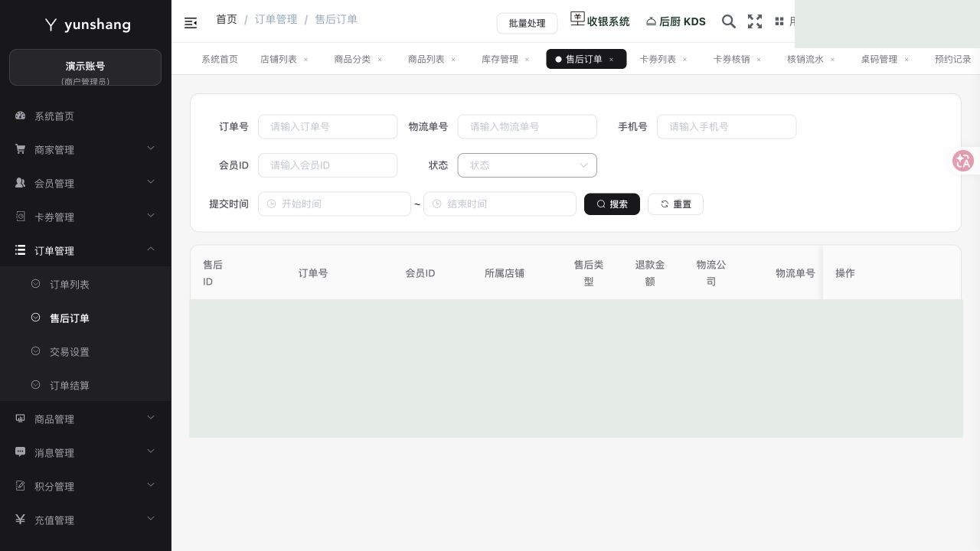The height and width of the screenshot is (551, 980).
Task: Focus the 物流单号 input field
Action: [527, 126]
